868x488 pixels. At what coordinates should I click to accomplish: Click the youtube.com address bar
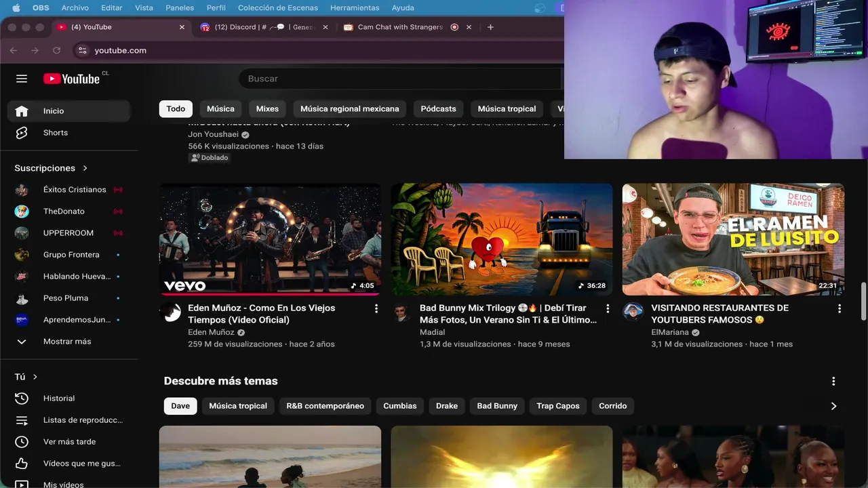(121, 51)
